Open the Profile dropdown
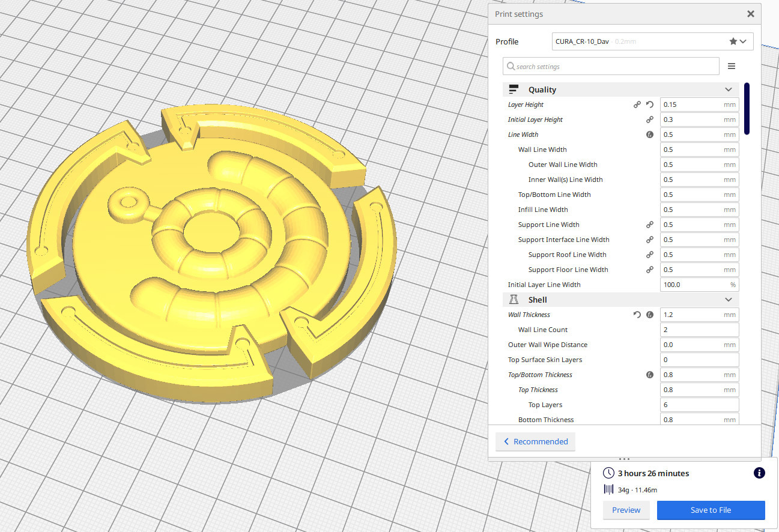Viewport: 779px width, 532px height. coord(652,41)
